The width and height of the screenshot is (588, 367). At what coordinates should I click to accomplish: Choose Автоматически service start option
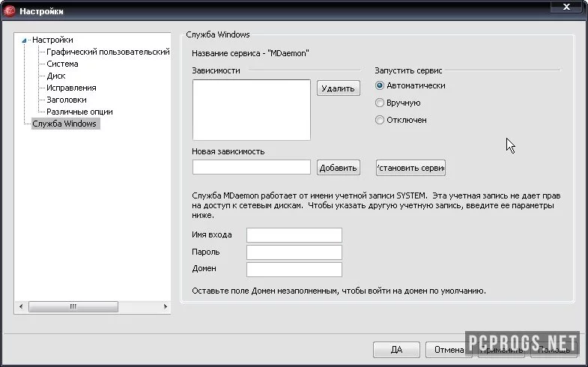(410, 85)
